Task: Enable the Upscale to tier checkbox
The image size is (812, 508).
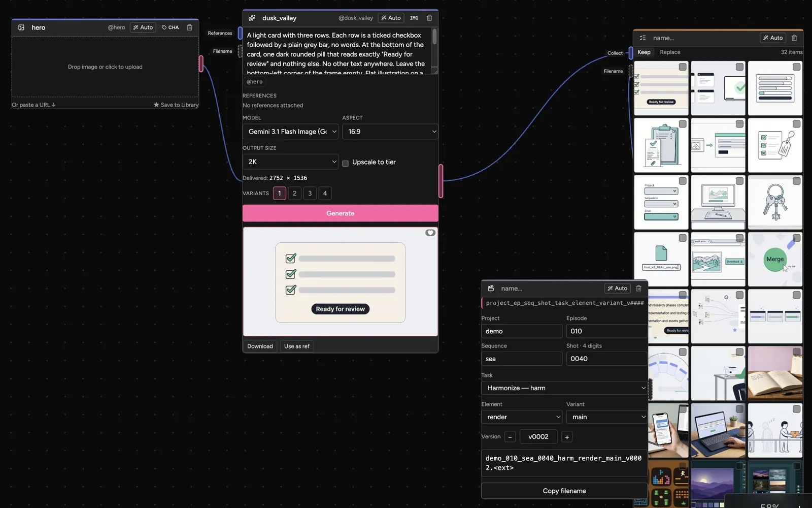Action: pyautogui.click(x=345, y=163)
